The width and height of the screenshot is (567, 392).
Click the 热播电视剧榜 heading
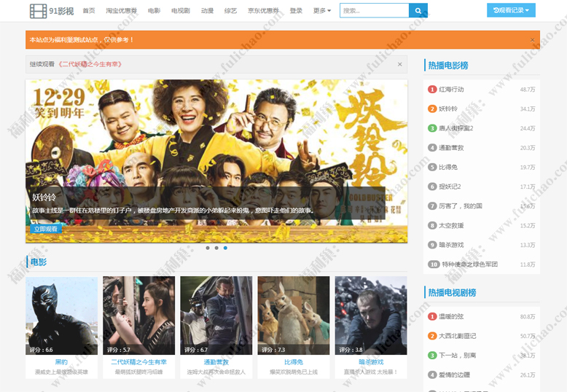452,293
